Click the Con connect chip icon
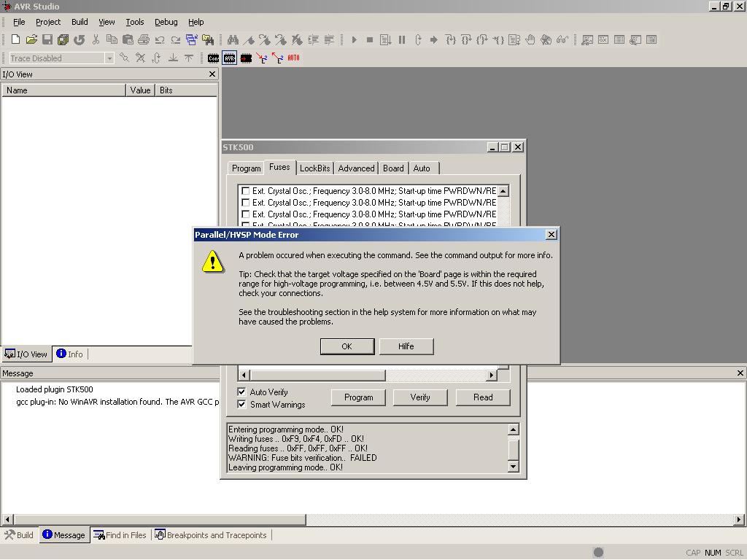This screenshot has width=747, height=560. point(213,58)
